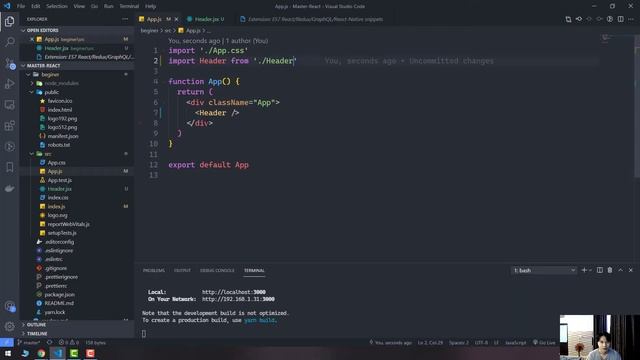Open README.md in the file tree

[59, 303]
